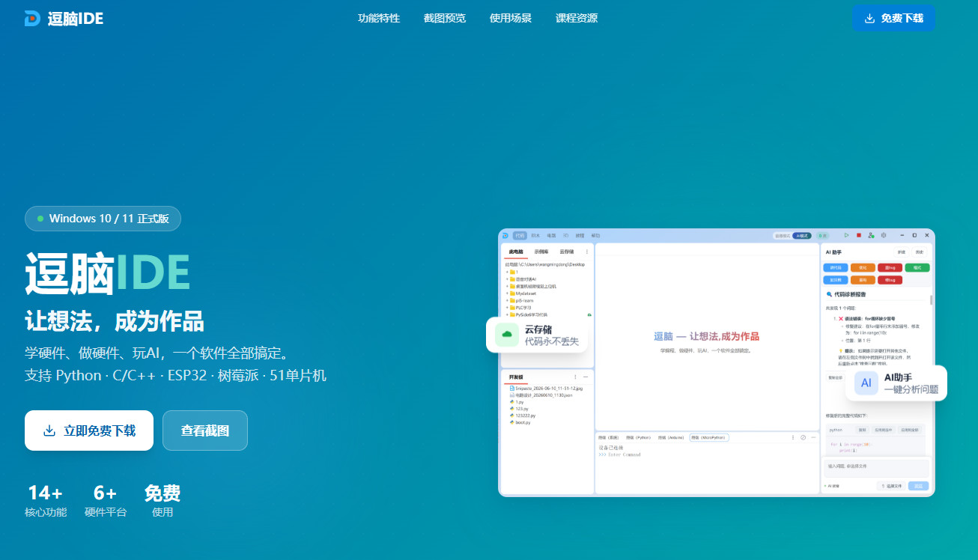Switch to the 终端 (Python) terminal tab
This screenshot has height=560, width=978.
(640, 437)
